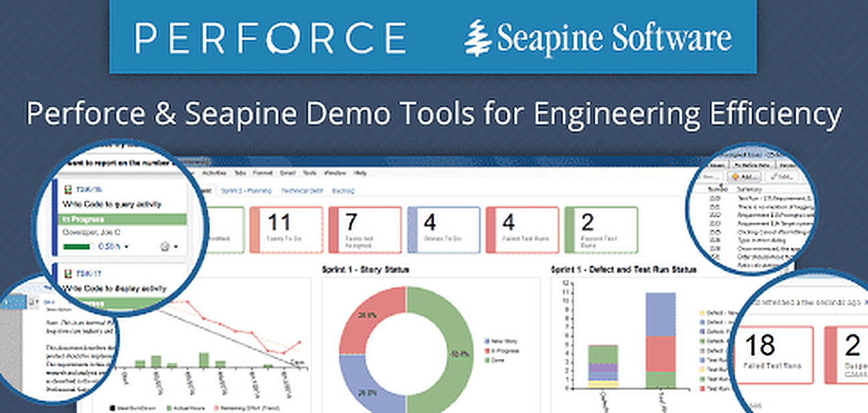Click the Write Code to display activity title

pos(115,288)
